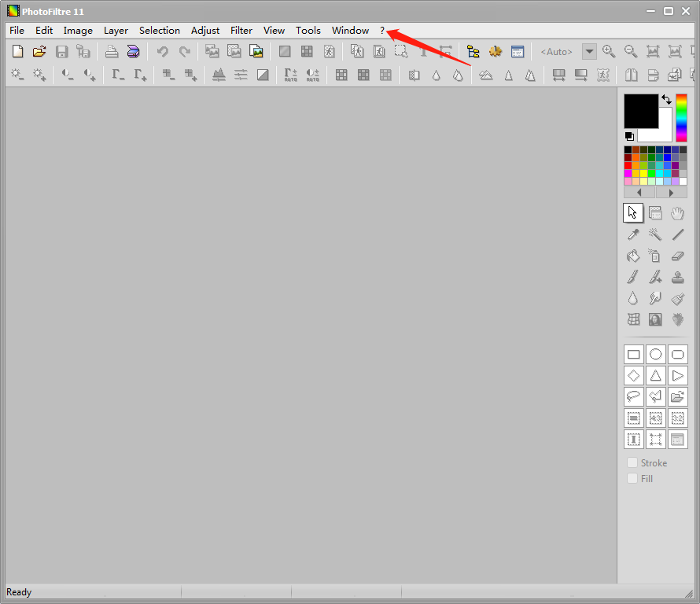
Task: Click the Auto contrast icon
Action: click(x=313, y=75)
